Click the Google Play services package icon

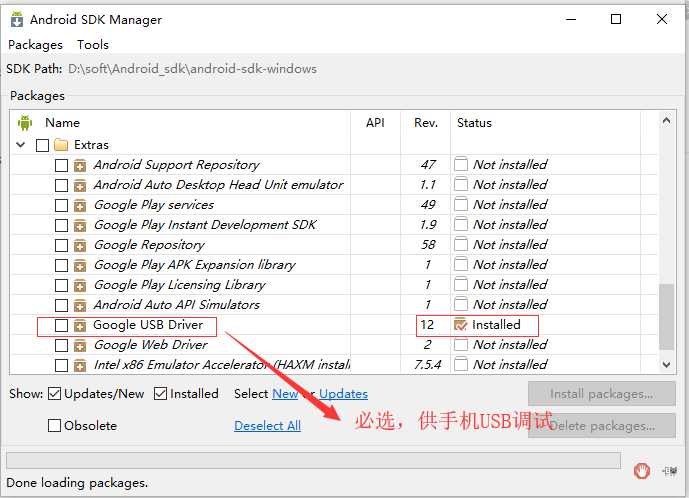(80, 205)
